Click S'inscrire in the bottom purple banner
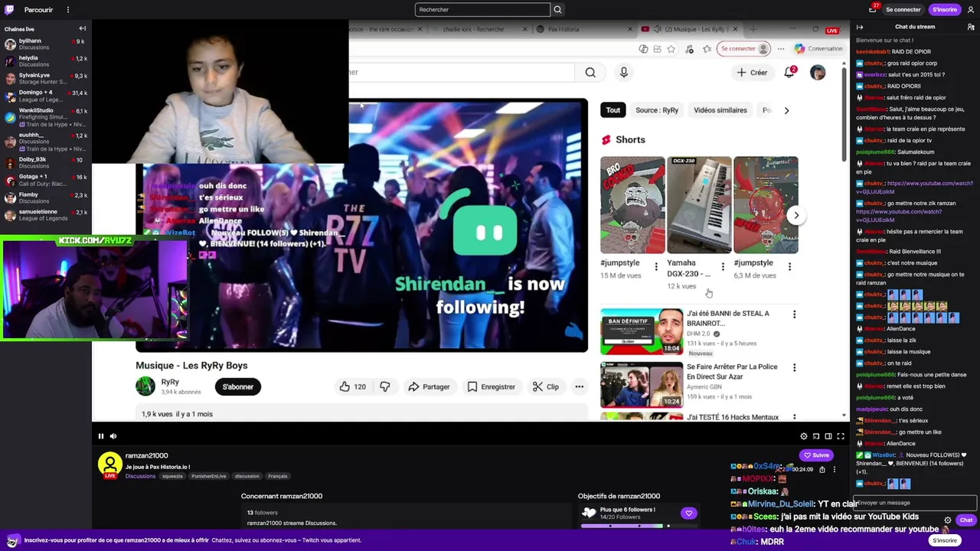This screenshot has width=980, height=551. [945, 540]
